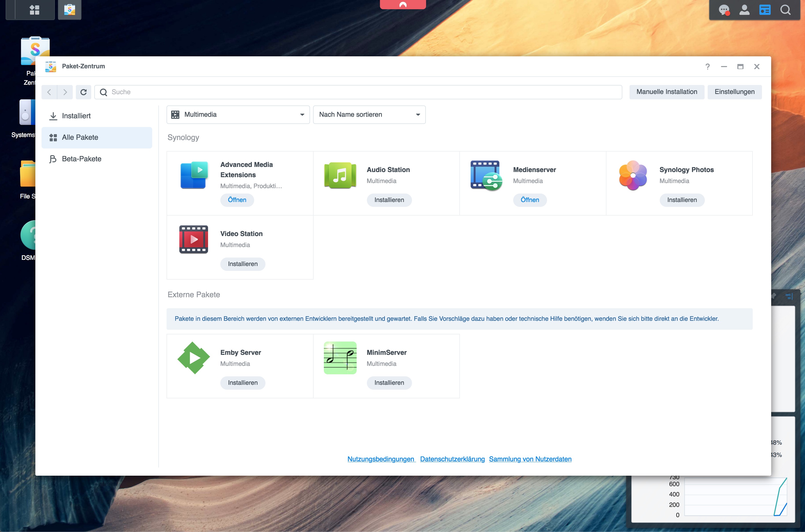Open the notifications chat bubble icon
The height and width of the screenshot is (532, 805).
click(x=724, y=10)
